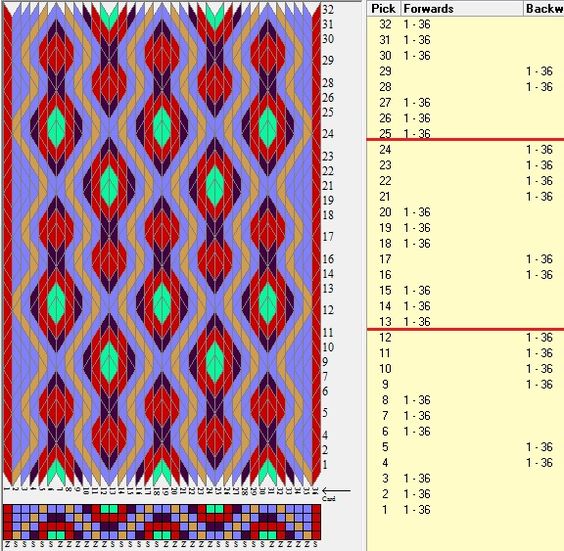
Task: Pick green bottom-hole cell of card 6
Action: 51,535
